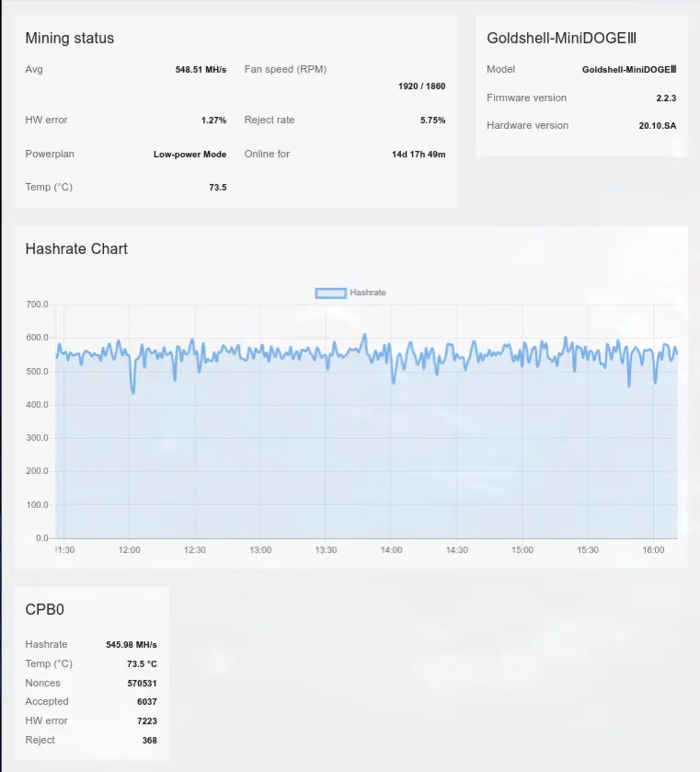Click the CPB0 card heading
The image size is (700, 772).
pos(45,609)
